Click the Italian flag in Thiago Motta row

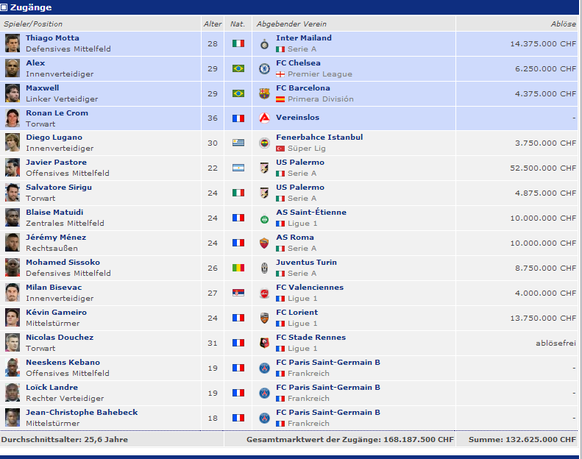[238, 43]
